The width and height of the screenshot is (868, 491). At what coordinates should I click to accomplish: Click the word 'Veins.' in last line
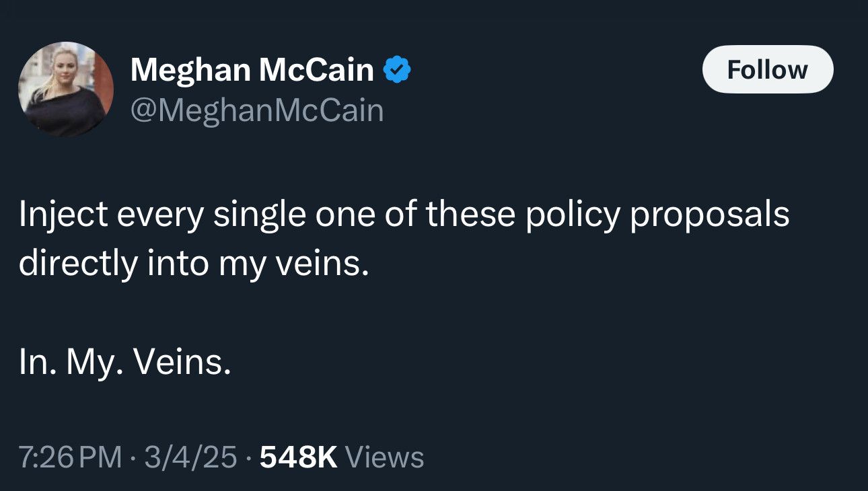tap(182, 363)
